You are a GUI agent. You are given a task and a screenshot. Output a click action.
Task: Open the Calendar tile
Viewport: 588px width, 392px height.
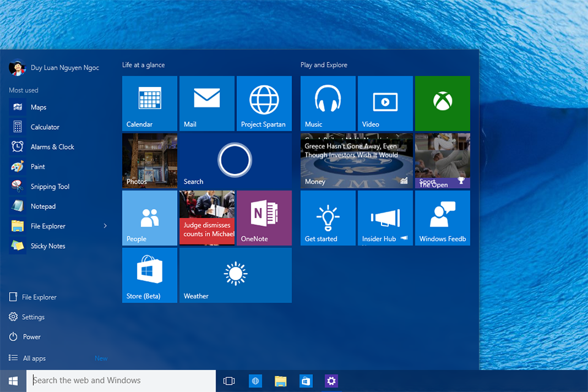tap(149, 103)
